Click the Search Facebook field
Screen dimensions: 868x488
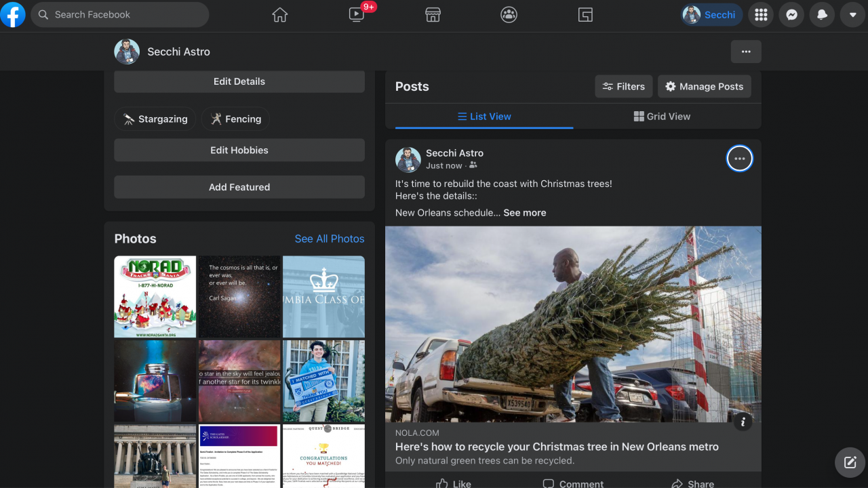120,14
